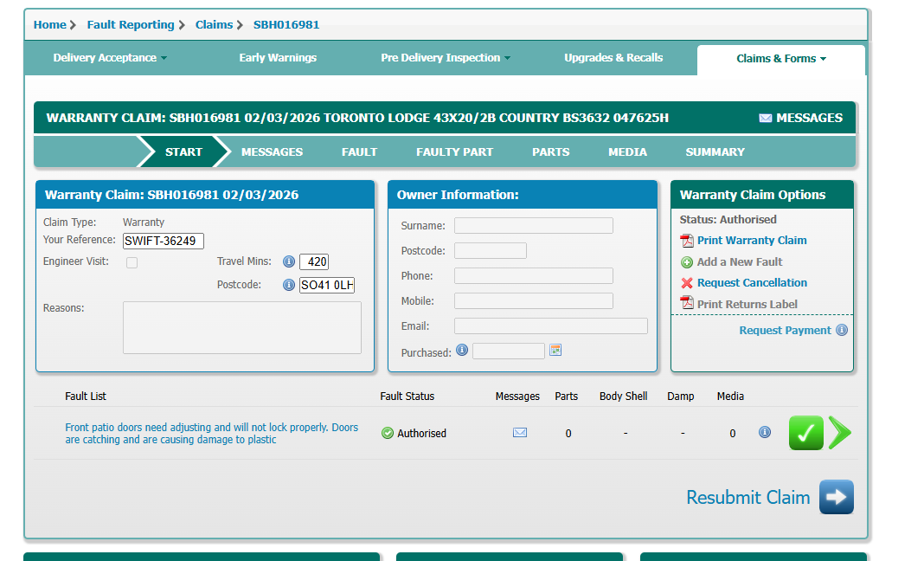Open the Messages envelope icon in claim header
This screenshot has height=561, width=924.
[765, 118]
